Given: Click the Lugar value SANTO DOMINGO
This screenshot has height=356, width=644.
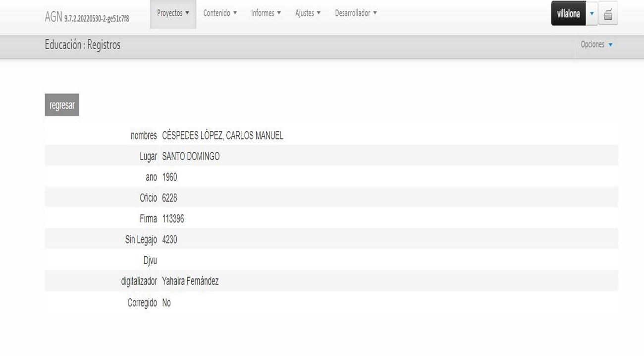Looking at the screenshot, I should click(x=191, y=157).
